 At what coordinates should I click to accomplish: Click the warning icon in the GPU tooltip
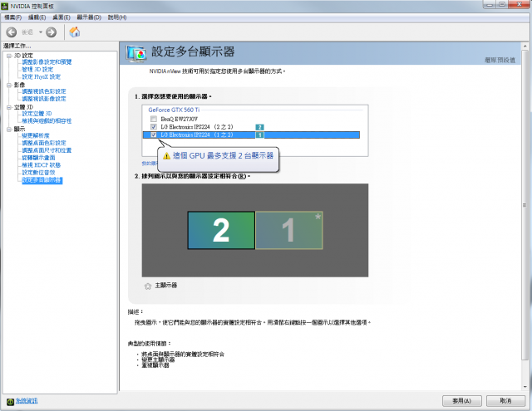(166, 156)
